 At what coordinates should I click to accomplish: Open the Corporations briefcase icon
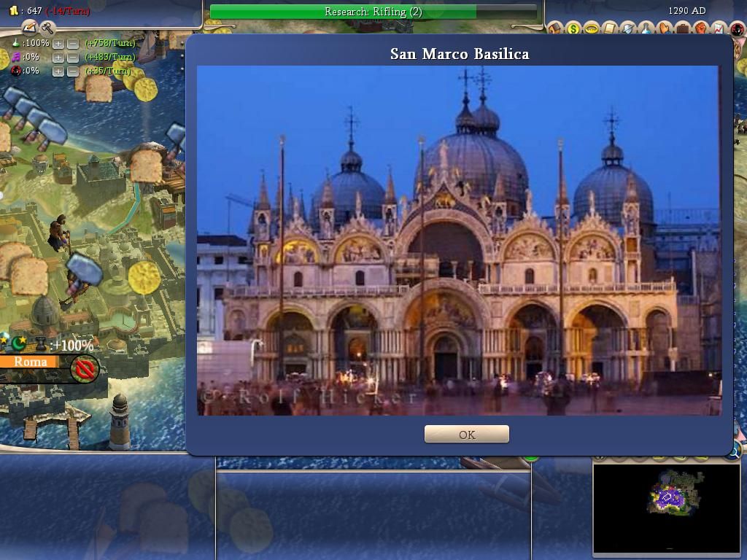pyautogui.click(x=683, y=28)
